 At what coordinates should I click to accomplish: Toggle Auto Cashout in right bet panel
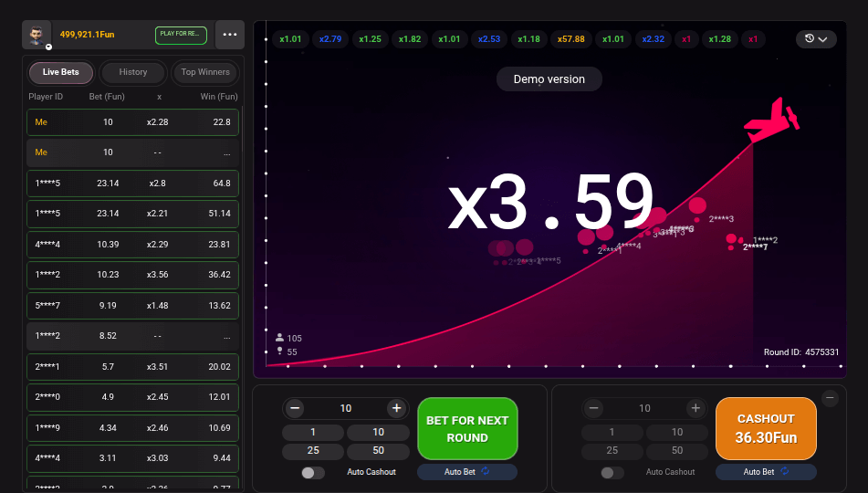point(612,472)
